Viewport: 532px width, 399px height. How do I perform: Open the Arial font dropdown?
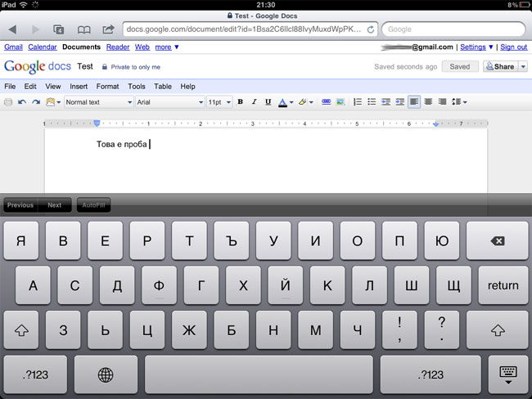point(169,102)
